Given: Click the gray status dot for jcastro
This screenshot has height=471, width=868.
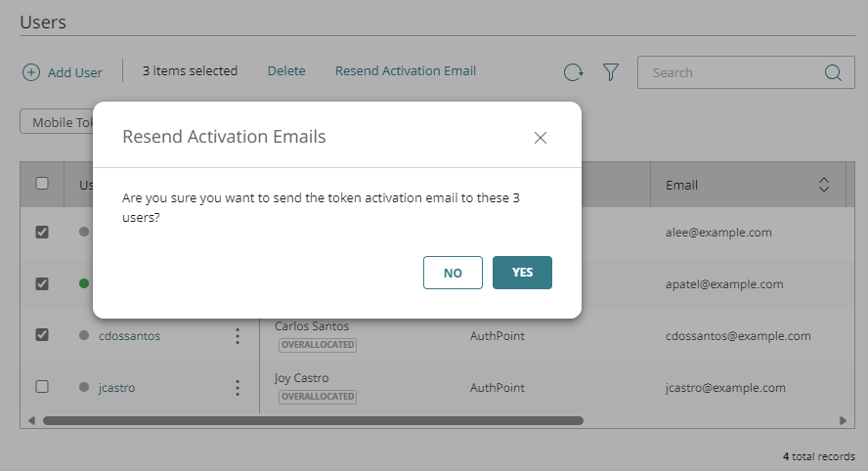Looking at the screenshot, I should 84,388.
